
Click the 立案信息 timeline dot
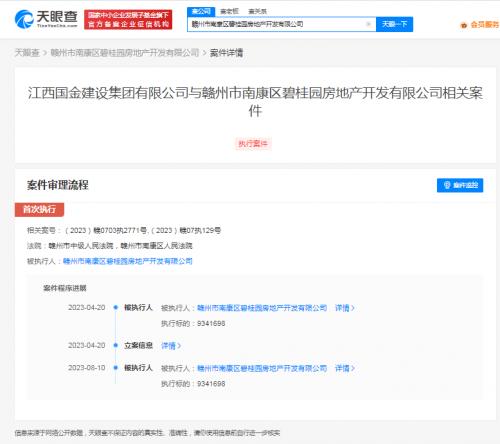pos(116,345)
